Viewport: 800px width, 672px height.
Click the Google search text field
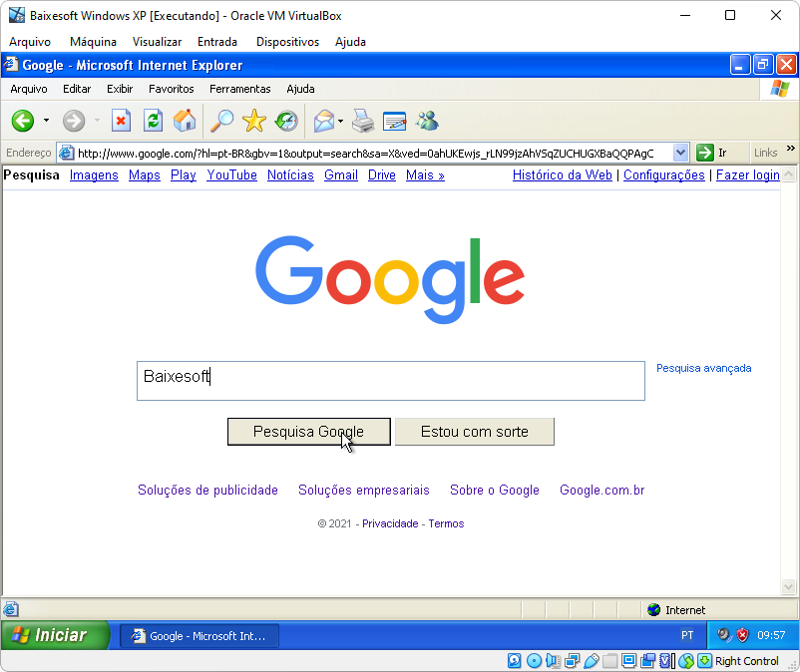pyautogui.click(x=391, y=381)
